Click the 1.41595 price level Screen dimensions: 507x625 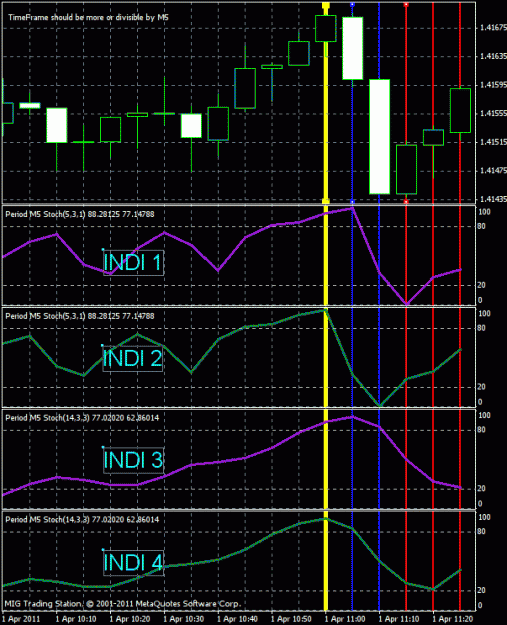[493, 85]
